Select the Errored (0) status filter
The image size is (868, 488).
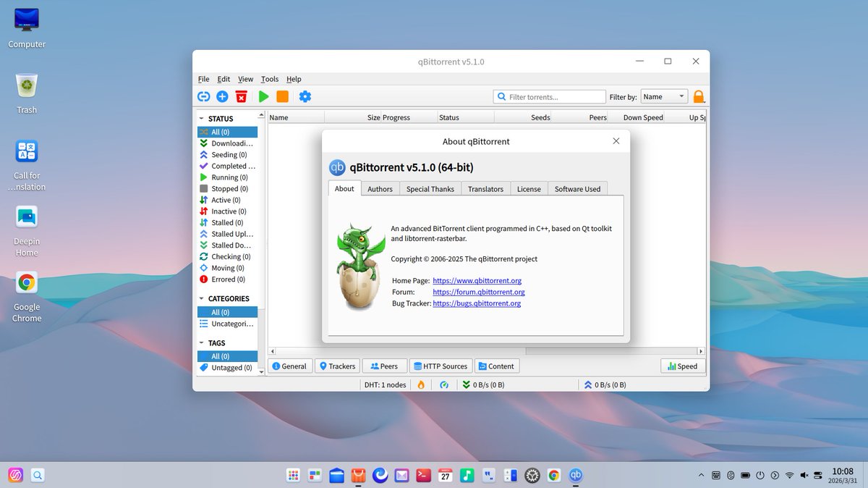tap(227, 279)
